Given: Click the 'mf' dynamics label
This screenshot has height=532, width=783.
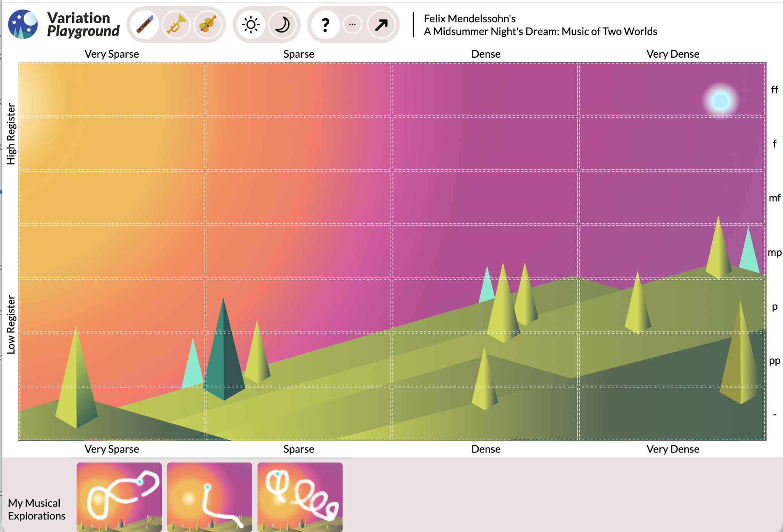Looking at the screenshot, I should [775, 198].
